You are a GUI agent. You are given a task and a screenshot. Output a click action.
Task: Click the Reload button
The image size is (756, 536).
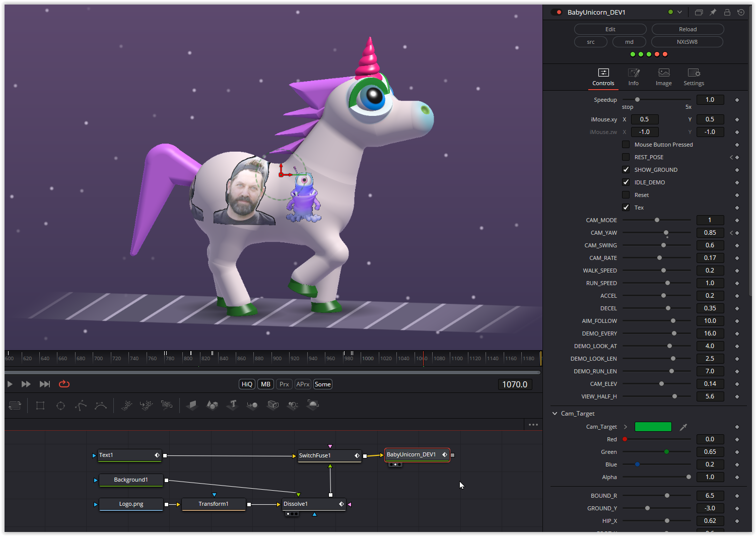click(x=688, y=29)
